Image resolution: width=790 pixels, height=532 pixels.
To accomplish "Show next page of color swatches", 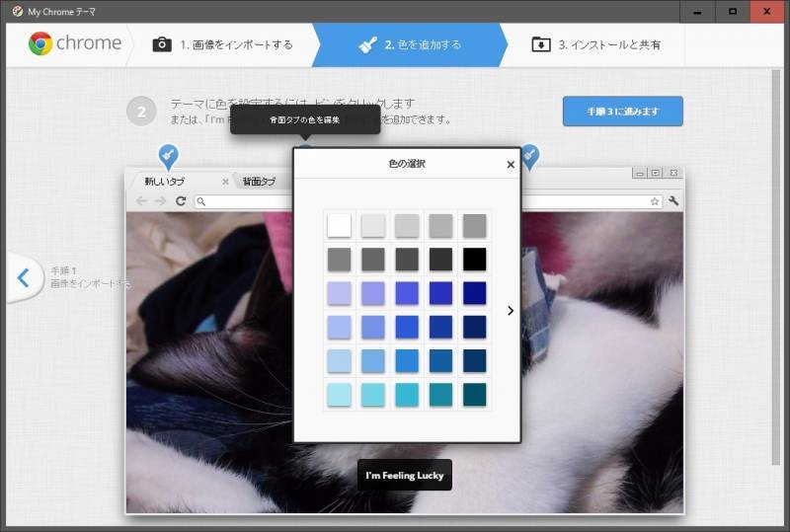I will click(511, 310).
